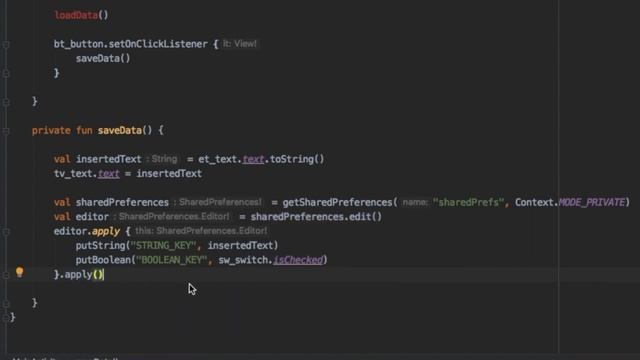Viewport: 640px width, 360px height.
Task: Click MODE_PRIVATE constant
Action: click(591, 202)
